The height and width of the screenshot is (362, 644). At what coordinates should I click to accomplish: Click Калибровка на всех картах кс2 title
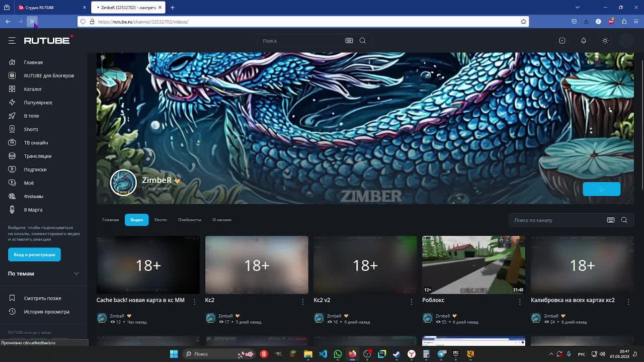[573, 300]
